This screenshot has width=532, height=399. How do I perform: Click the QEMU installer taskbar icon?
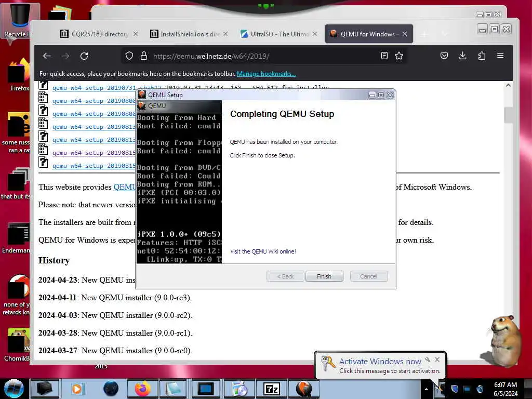click(x=304, y=389)
